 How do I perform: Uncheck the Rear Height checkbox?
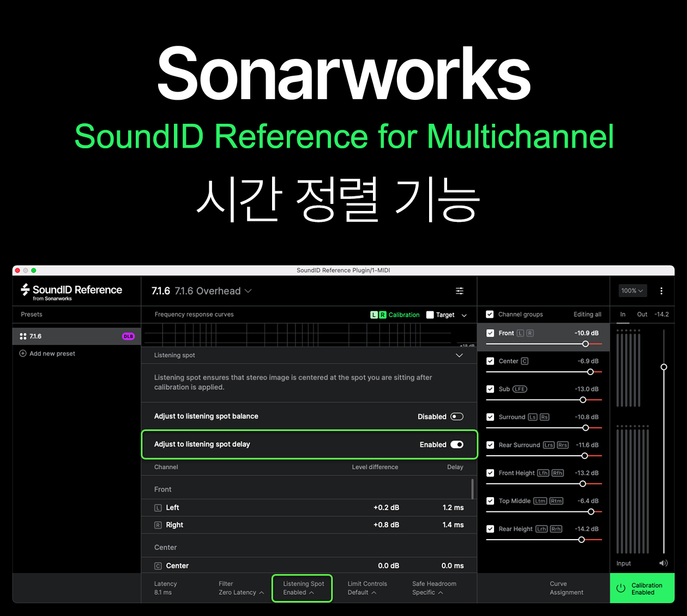tap(490, 529)
